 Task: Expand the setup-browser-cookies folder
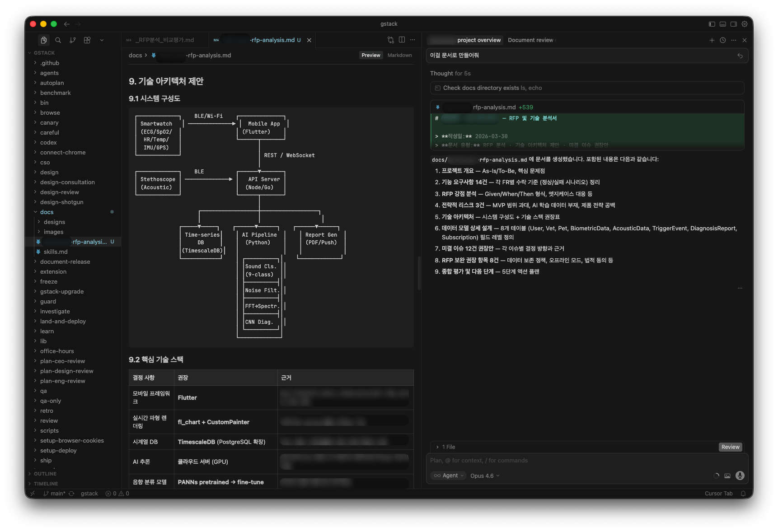tap(73, 441)
